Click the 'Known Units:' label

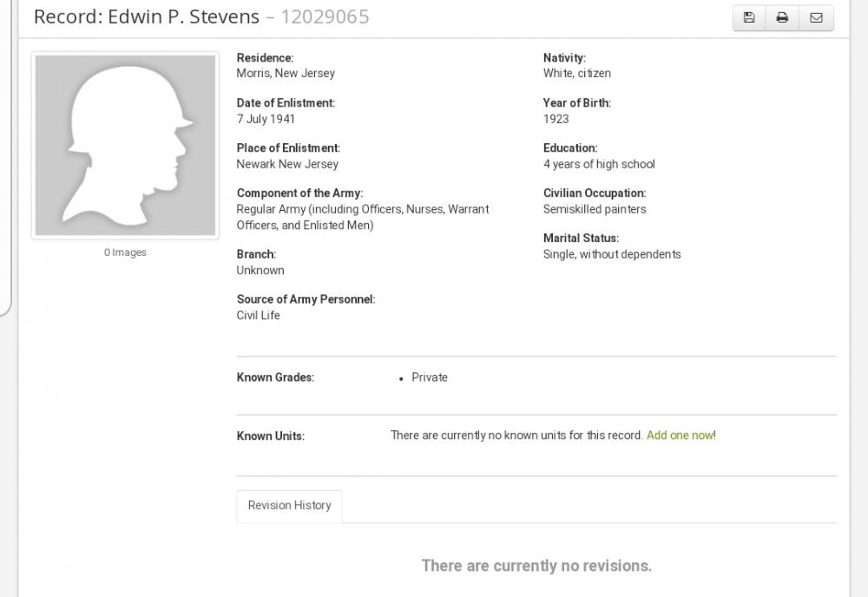pos(271,436)
